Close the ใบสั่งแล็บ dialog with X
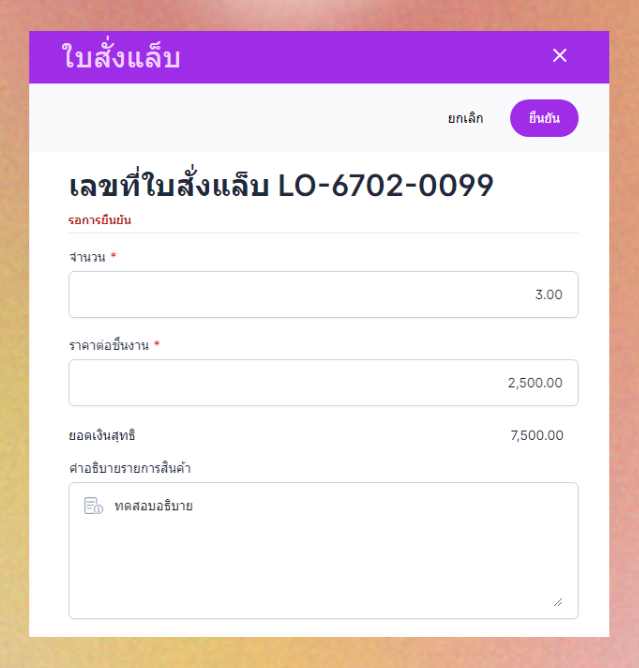This screenshot has width=639, height=668. click(x=559, y=55)
